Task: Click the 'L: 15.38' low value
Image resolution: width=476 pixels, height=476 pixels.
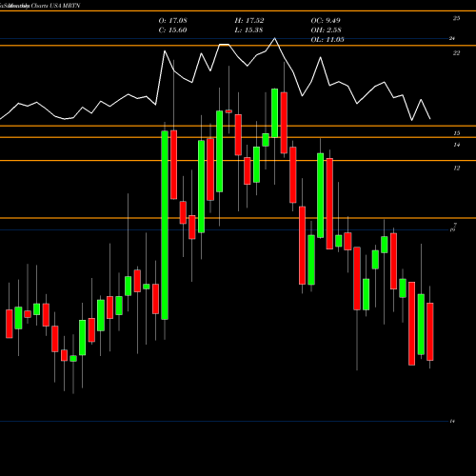Action: pos(248,30)
